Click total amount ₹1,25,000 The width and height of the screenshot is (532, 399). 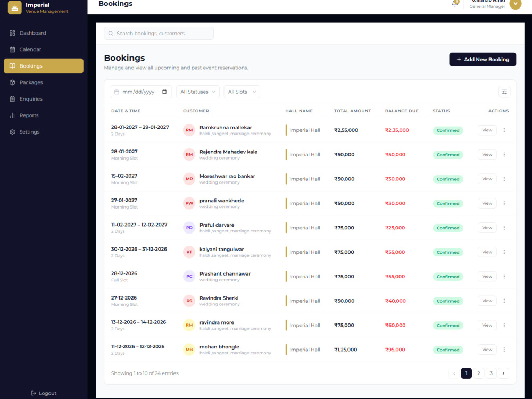(x=345, y=350)
